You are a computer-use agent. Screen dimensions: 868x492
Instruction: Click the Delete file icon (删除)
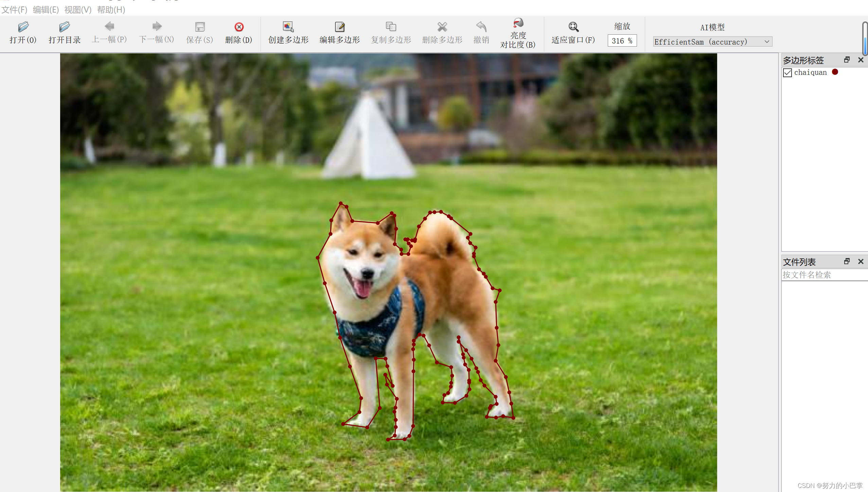pyautogui.click(x=239, y=27)
